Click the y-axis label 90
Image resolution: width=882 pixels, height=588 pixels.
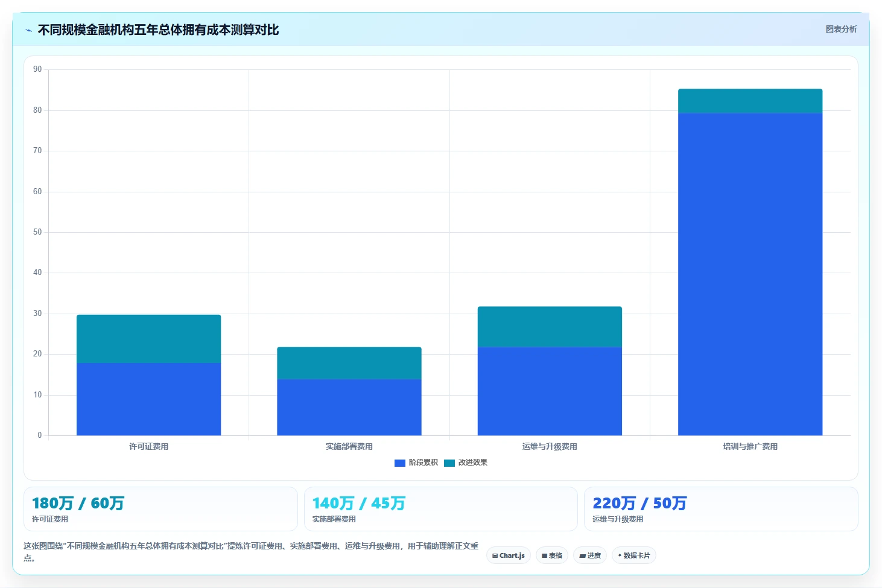coord(37,69)
